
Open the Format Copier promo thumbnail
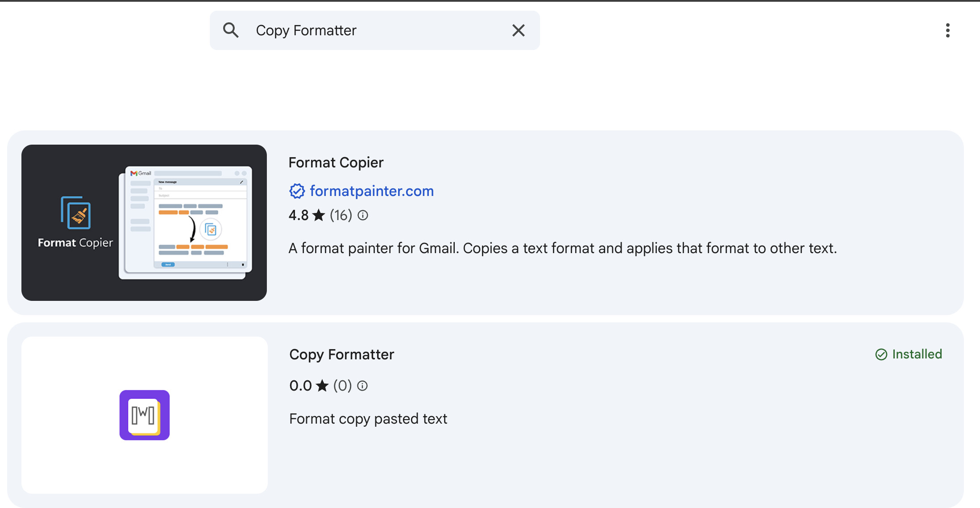tap(144, 222)
